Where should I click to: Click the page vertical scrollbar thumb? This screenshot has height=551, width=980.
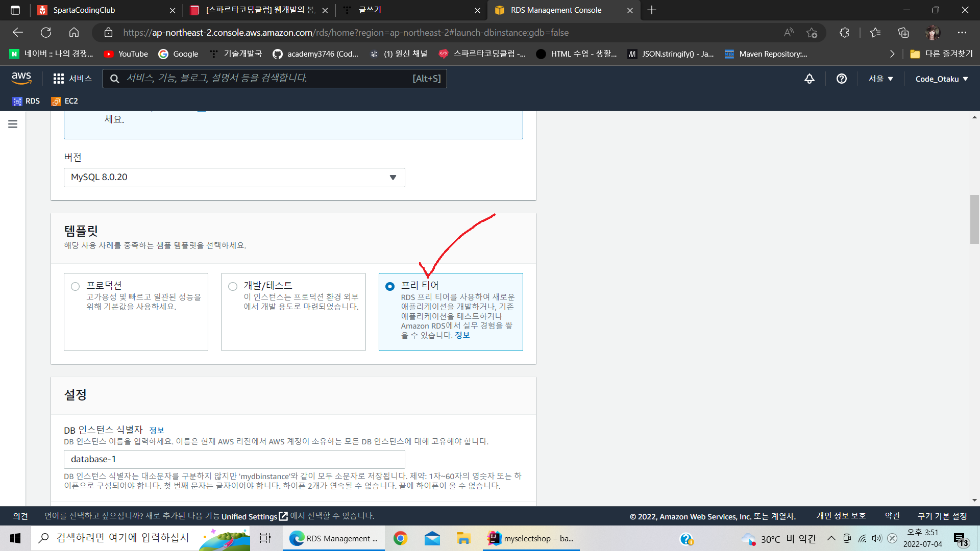974,219
